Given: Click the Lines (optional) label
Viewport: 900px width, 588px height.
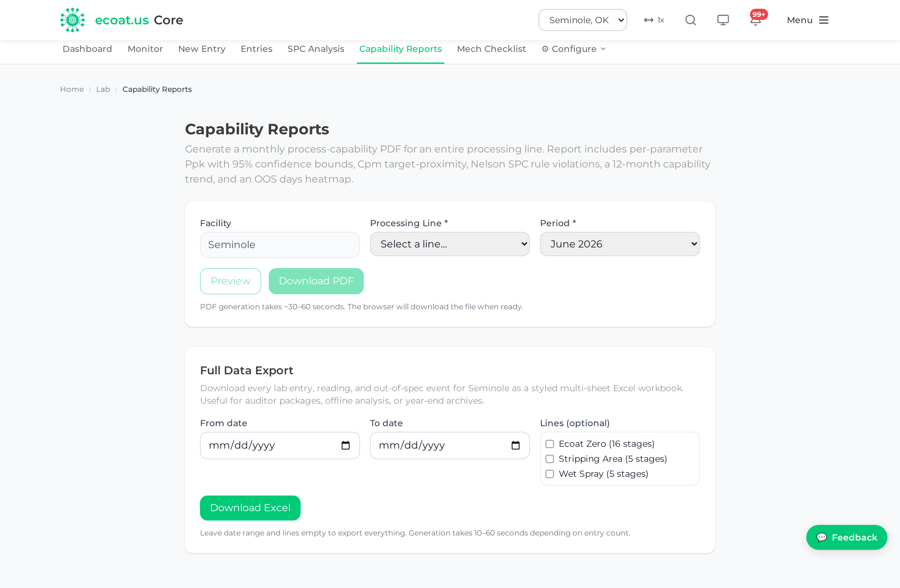Looking at the screenshot, I should click(x=574, y=423).
